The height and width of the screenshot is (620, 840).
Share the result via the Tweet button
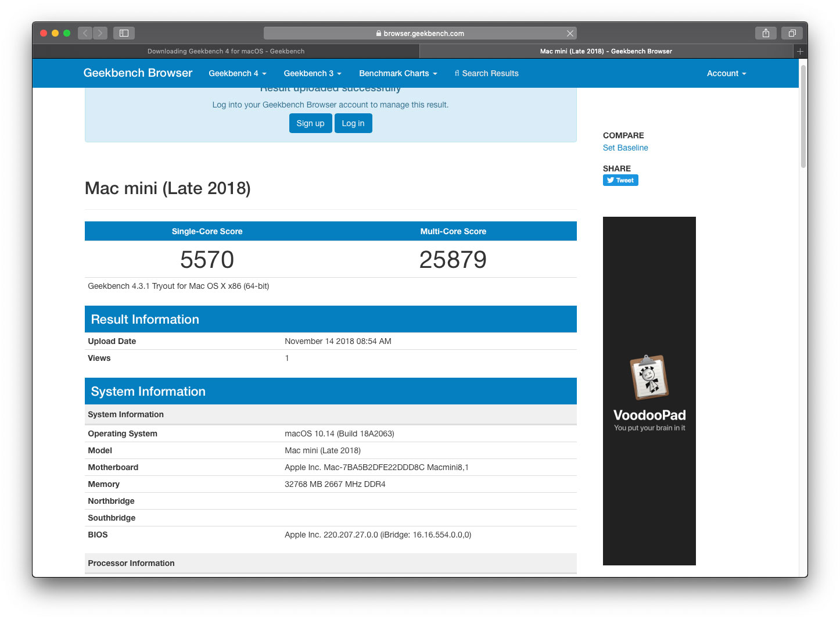pyautogui.click(x=620, y=180)
